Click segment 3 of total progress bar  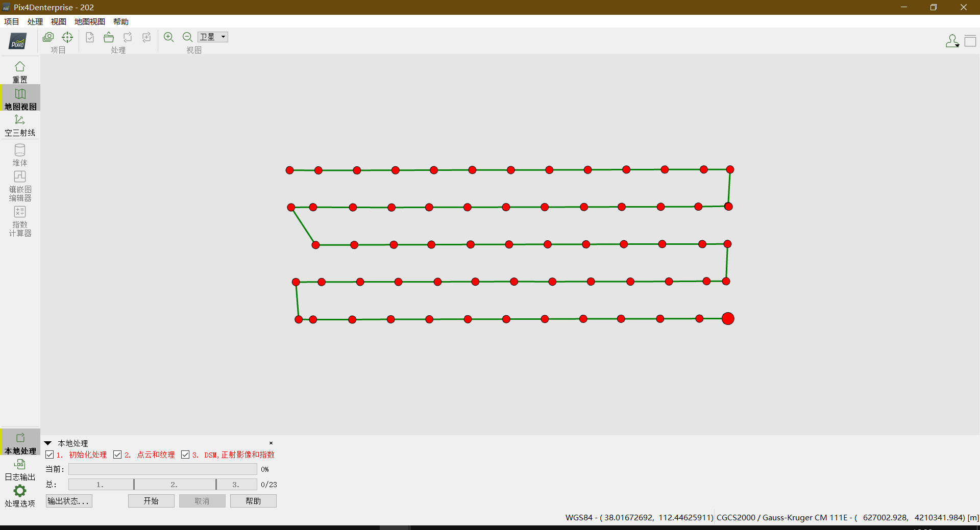pyautogui.click(x=237, y=485)
